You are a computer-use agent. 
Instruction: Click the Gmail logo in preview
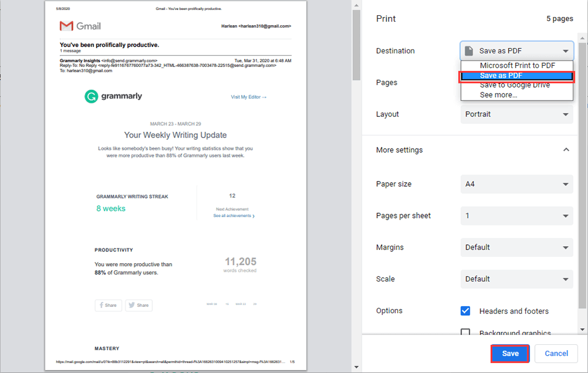(80, 26)
